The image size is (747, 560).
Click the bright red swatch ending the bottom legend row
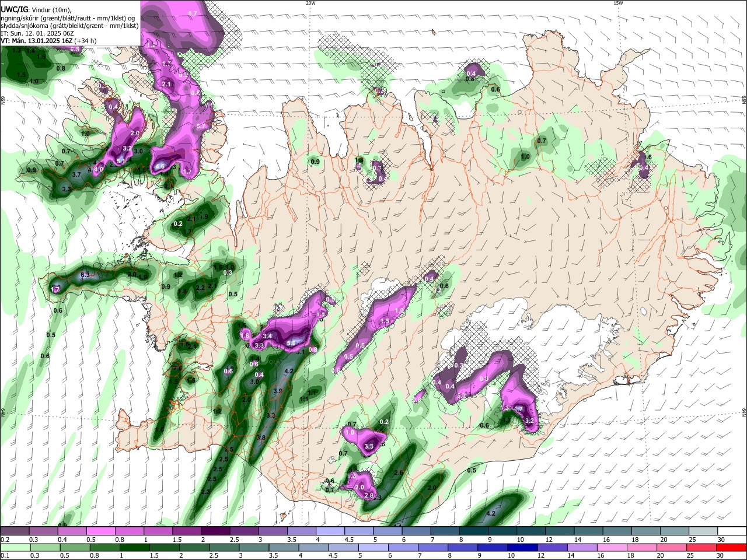pos(732,547)
